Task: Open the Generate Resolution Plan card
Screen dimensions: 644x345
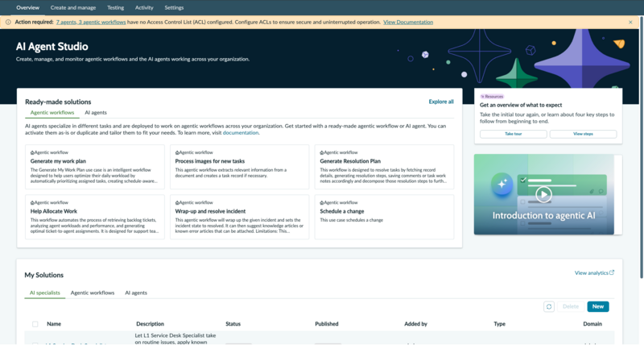Action: click(x=385, y=167)
